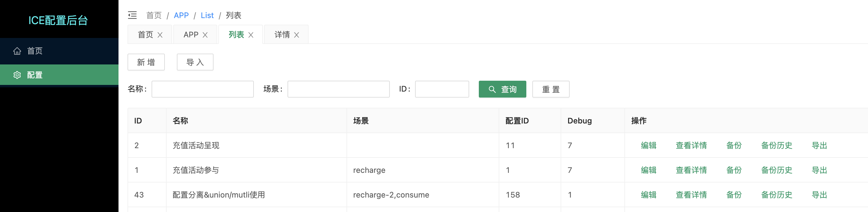This screenshot has width=868, height=212.
Task: Close the 首页 tab
Action: 160,35
